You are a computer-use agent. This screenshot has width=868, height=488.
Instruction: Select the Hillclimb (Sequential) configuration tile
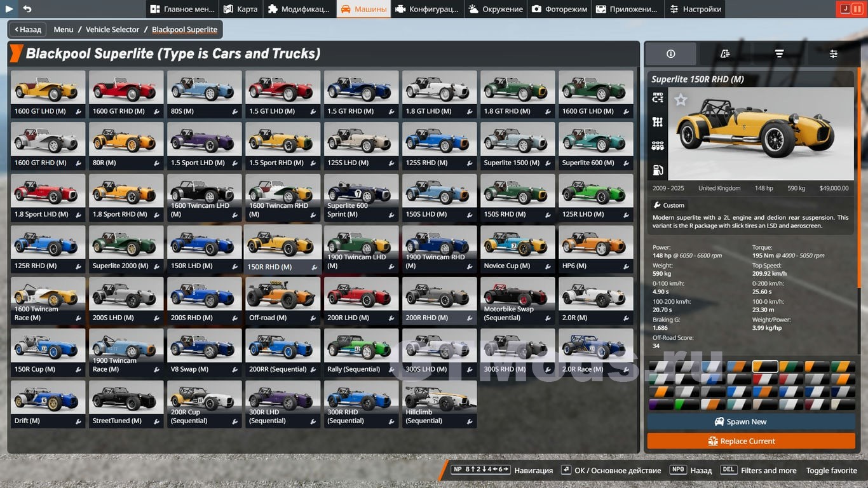point(439,405)
